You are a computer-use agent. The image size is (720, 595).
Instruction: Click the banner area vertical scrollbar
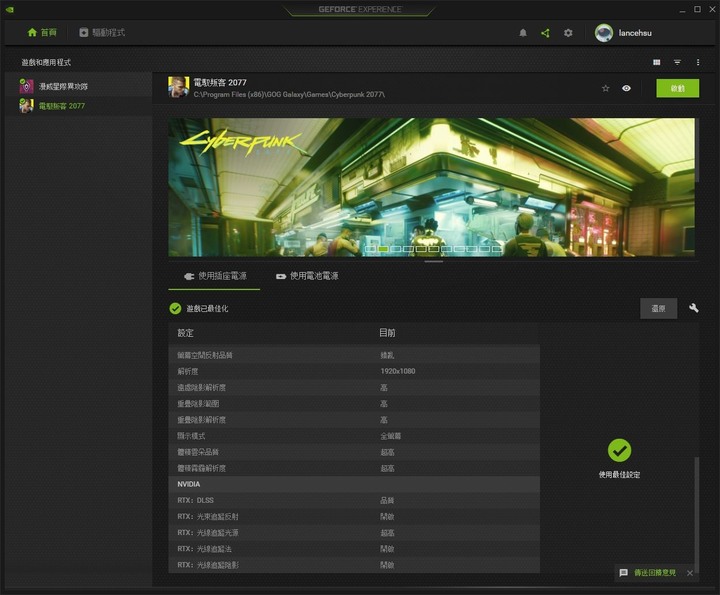[697, 150]
